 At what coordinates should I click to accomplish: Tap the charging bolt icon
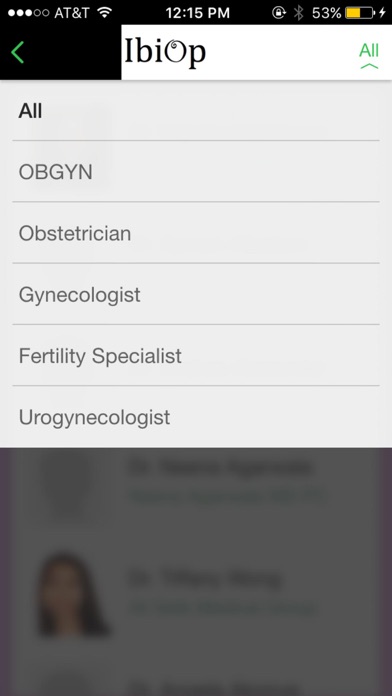(382, 12)
